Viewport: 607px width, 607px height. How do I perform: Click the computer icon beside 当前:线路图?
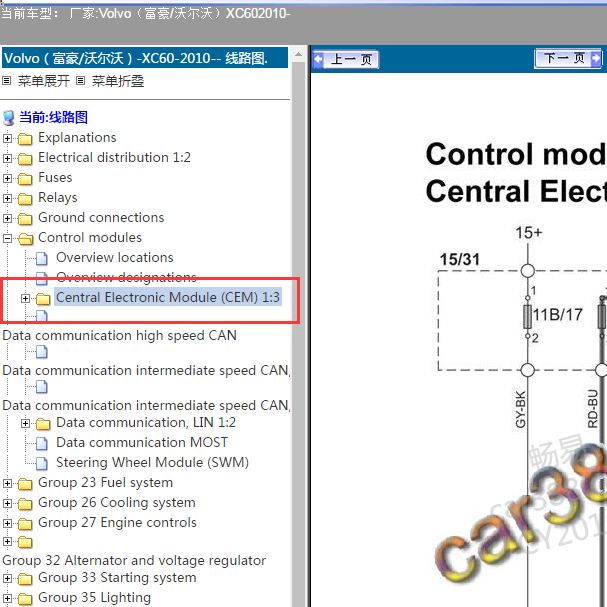point(9,118)
